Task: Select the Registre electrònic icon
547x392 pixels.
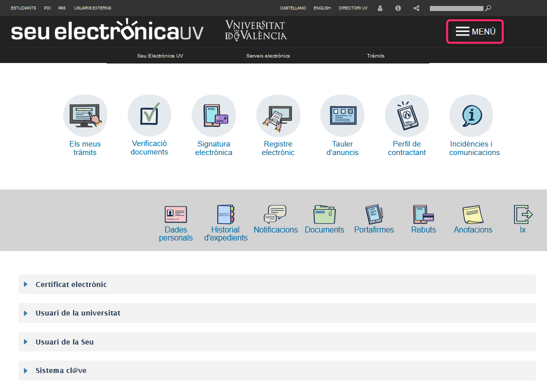Action: [x=278, y=115]
